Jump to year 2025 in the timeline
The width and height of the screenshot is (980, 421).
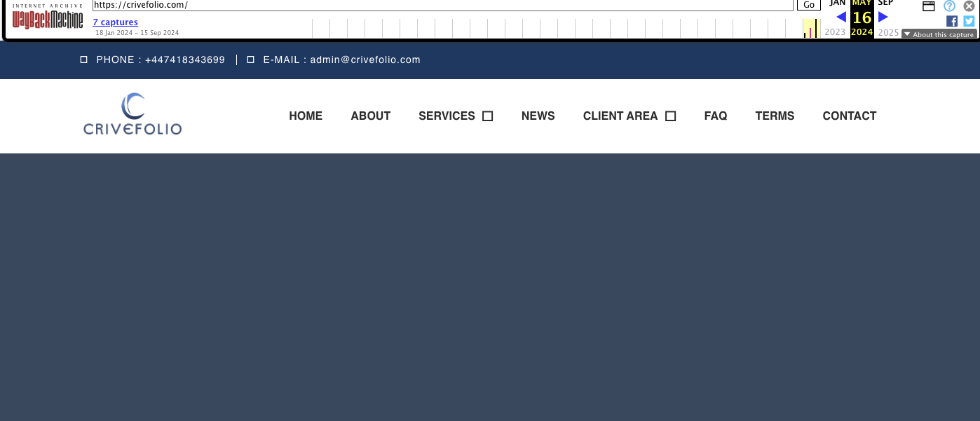point(888,32)
